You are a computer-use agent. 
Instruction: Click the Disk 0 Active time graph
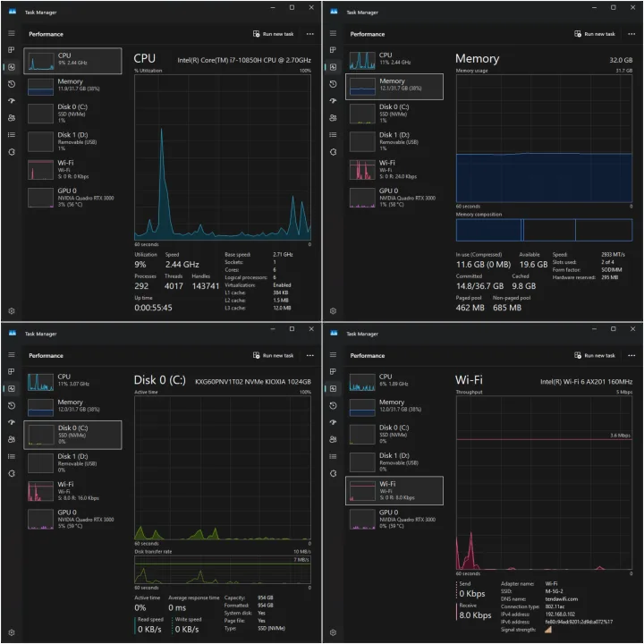tap(223, 468)
